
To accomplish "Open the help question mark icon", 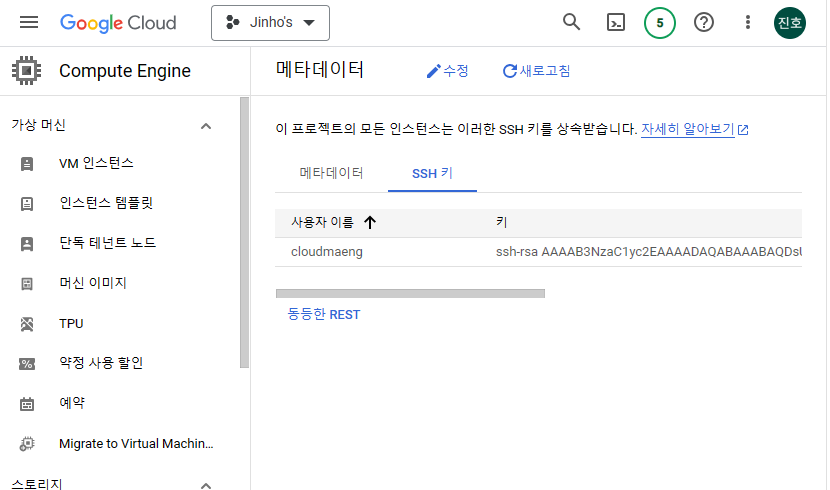I will 703,22.
